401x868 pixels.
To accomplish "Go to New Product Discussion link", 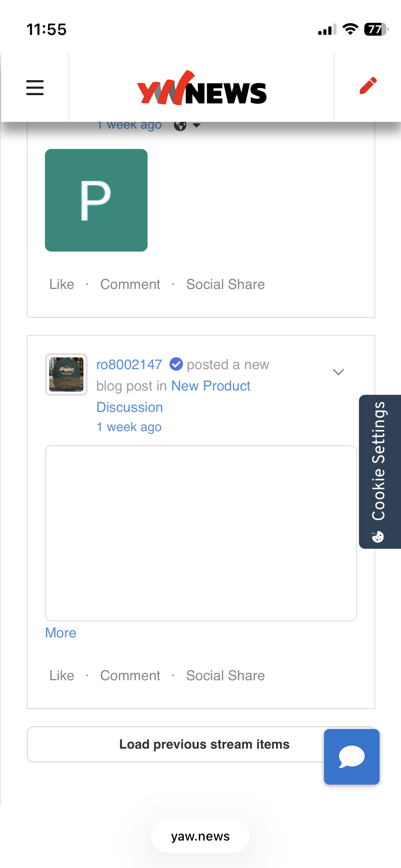I will 211,386.
